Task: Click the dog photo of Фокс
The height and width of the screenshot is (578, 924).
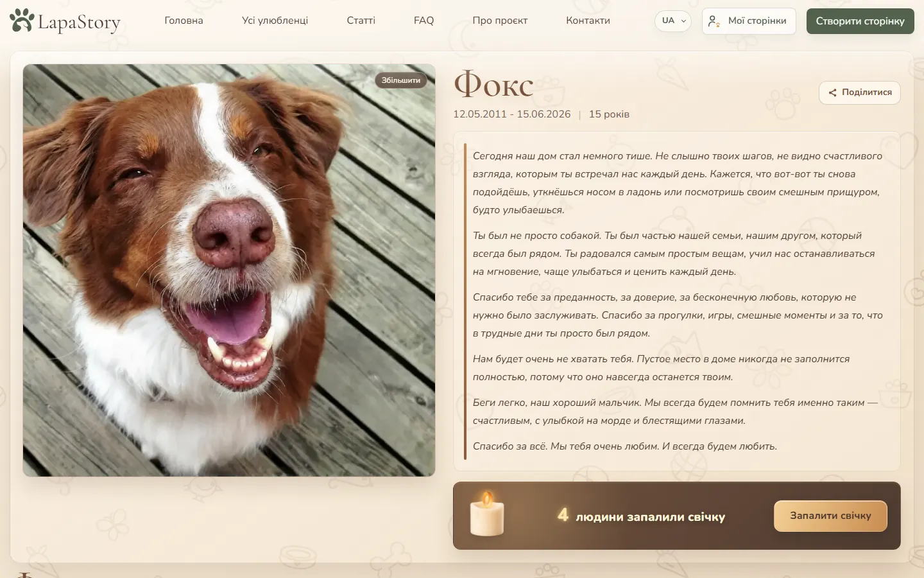Action: 229,270
